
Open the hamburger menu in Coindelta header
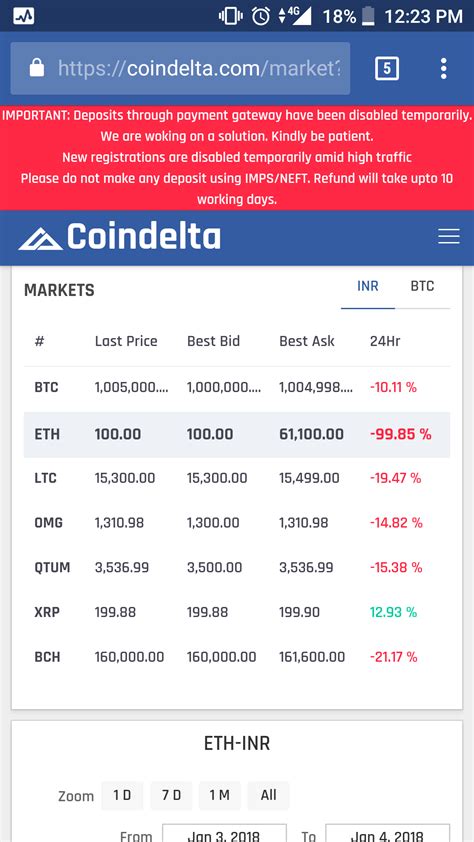tap(449, 237)
